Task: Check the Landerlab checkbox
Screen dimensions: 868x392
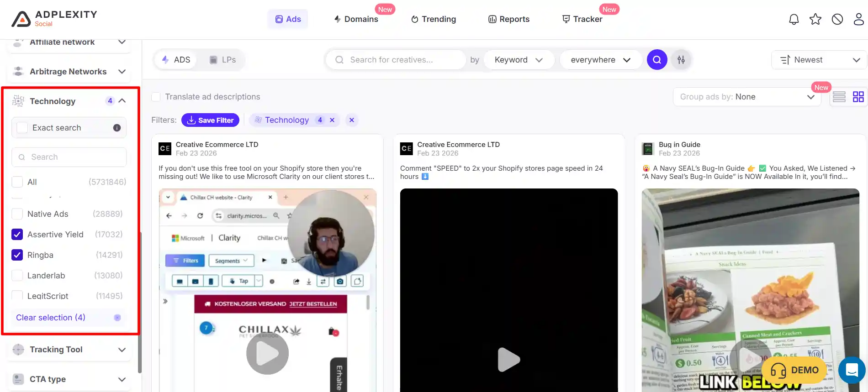Action: [x=17, y=276]
